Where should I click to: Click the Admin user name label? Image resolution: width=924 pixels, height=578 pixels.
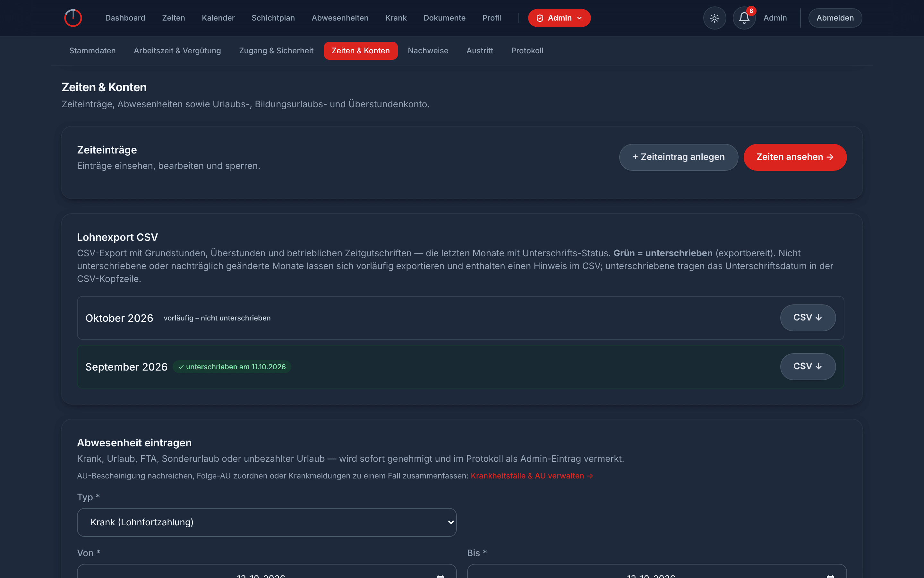775,18
